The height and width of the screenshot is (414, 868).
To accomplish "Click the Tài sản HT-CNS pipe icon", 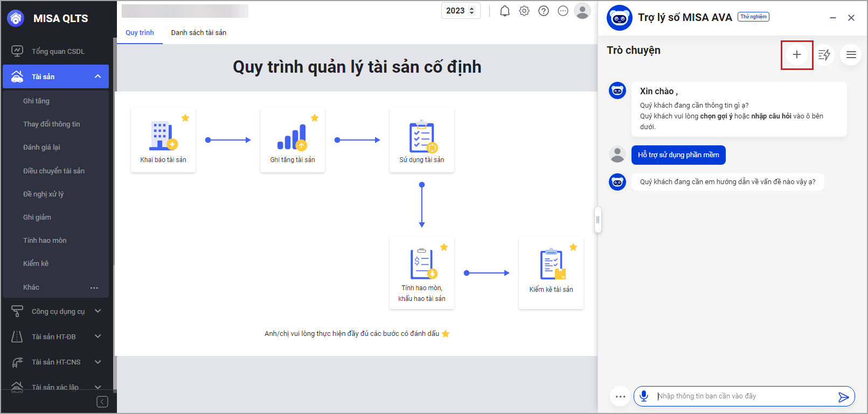I will pyautogui.click(x=17, y=362).
